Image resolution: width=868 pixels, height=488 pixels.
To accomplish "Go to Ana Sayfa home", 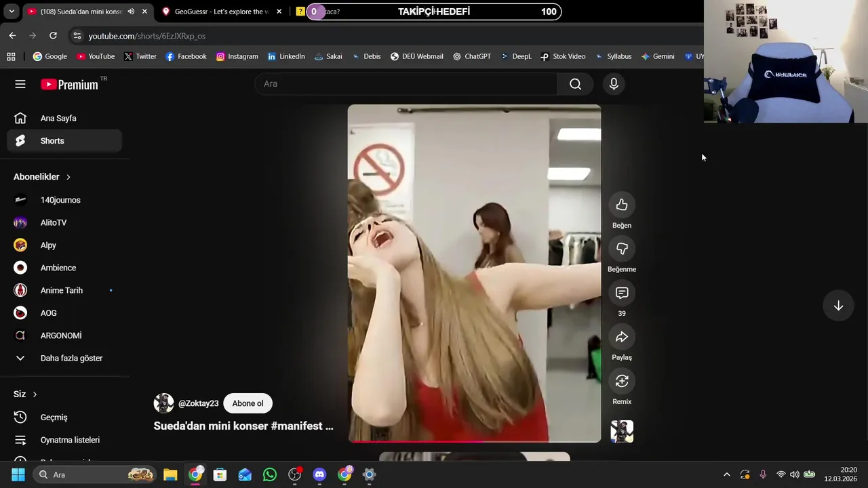I will tap(64, 118).
